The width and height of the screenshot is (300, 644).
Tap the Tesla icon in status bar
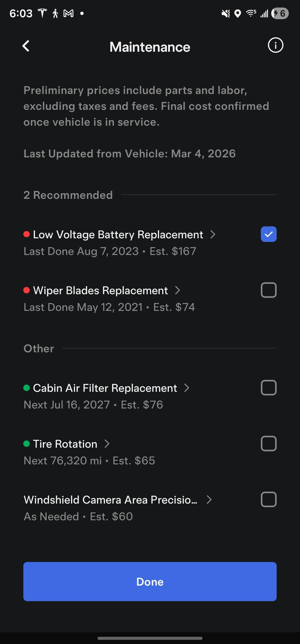point(42,13)
